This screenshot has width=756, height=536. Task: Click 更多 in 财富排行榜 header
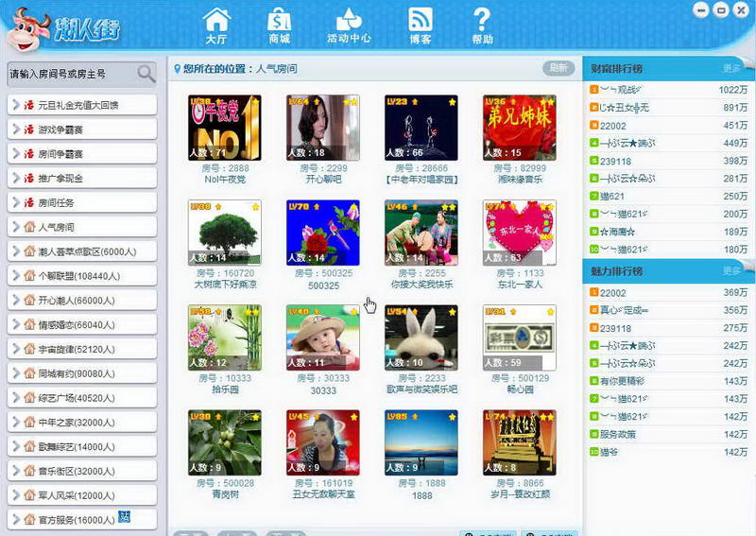[731, 68]
